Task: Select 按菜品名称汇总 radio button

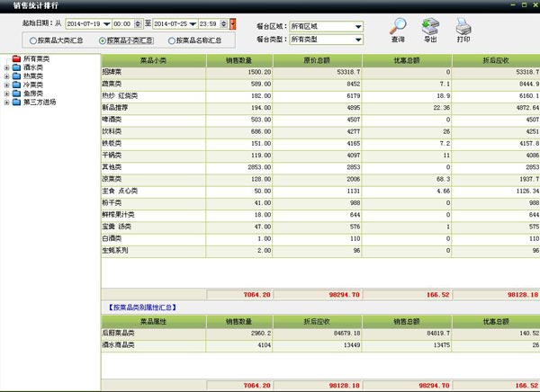Action: click(x=171, y=40)
